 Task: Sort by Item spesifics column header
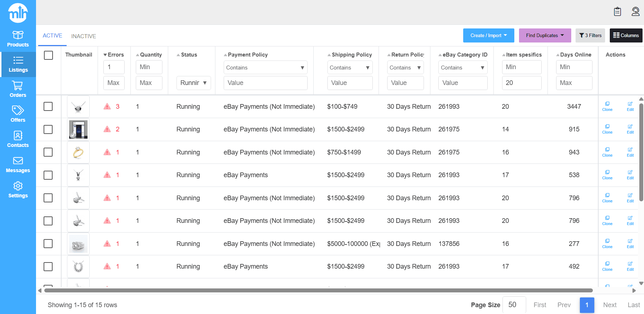(522, 55)
